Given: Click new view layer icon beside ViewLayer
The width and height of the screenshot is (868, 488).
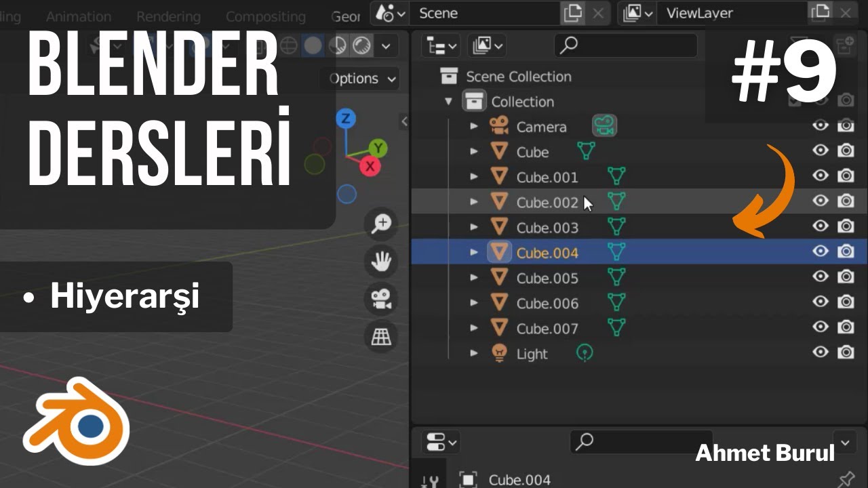Looking at the screenshot, I should [821, 13].
